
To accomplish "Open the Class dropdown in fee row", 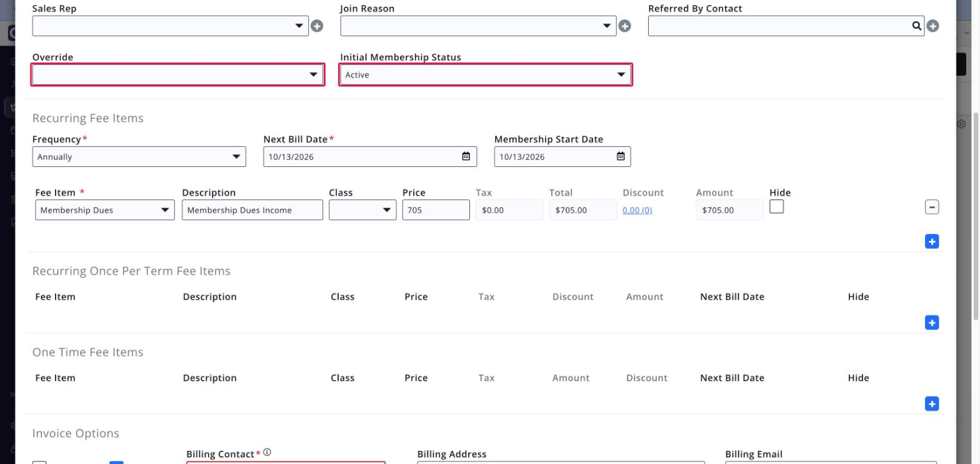I will coord(362,210).
